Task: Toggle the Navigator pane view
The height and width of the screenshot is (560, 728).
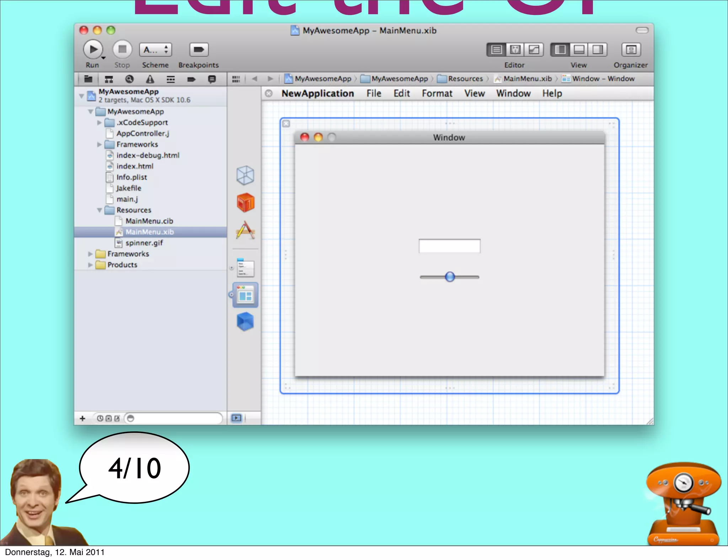Action: (560, 50)
